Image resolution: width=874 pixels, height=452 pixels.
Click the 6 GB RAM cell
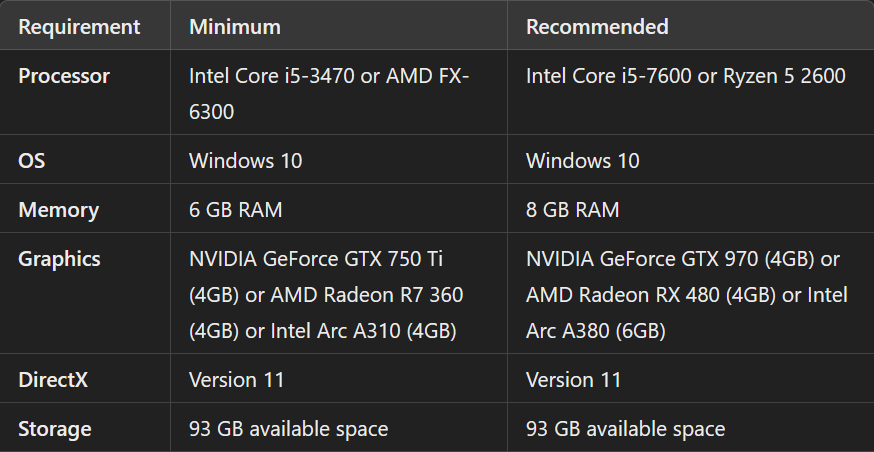(x=236, y=210)
